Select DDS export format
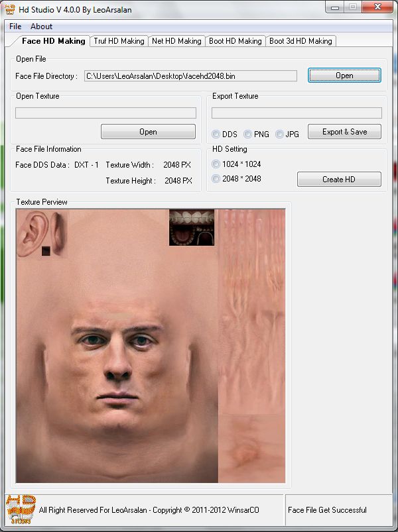Screen dimensions: 398x532 click(x=216, y=134)
